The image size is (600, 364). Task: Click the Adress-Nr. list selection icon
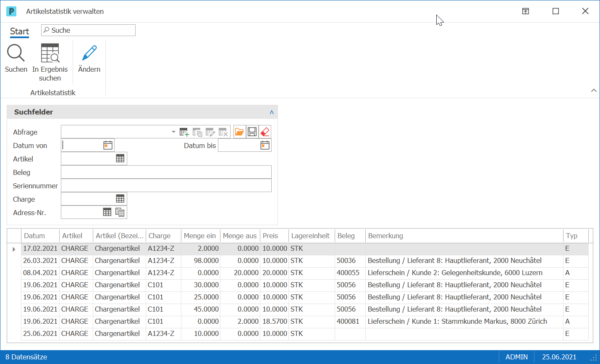(120, 212)
